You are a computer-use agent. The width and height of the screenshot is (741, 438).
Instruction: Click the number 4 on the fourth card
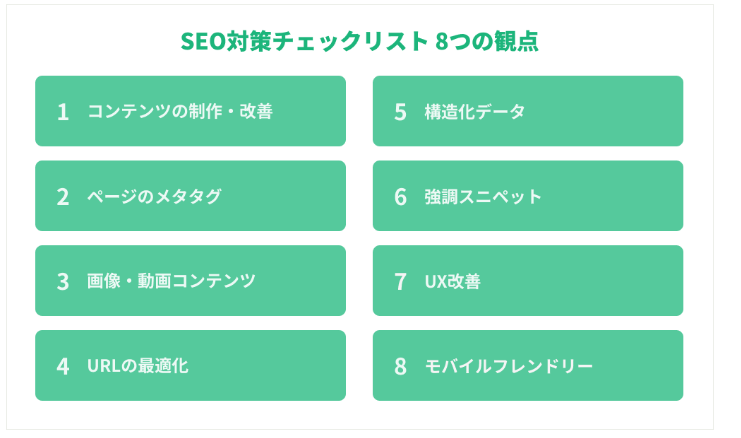(63, 366)
